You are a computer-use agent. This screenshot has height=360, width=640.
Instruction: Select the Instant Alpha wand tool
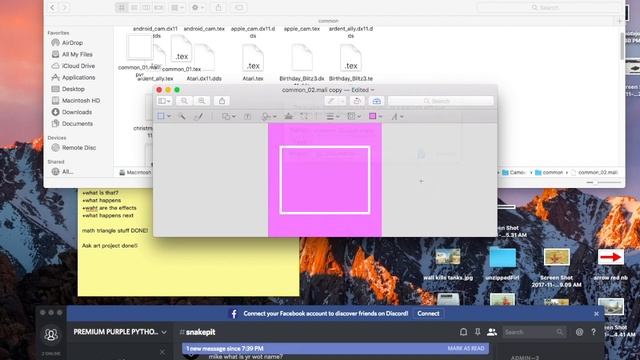[182, 116]
